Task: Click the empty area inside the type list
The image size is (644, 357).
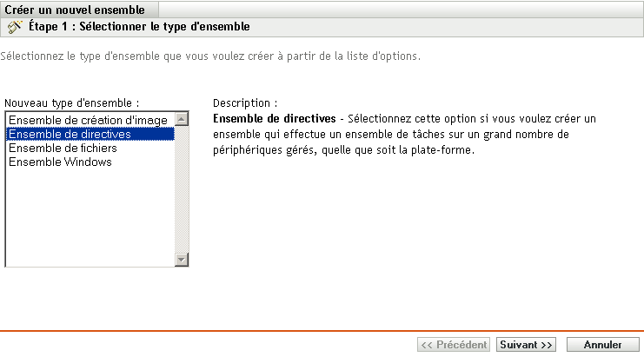Action: click(x=87, y=217)
